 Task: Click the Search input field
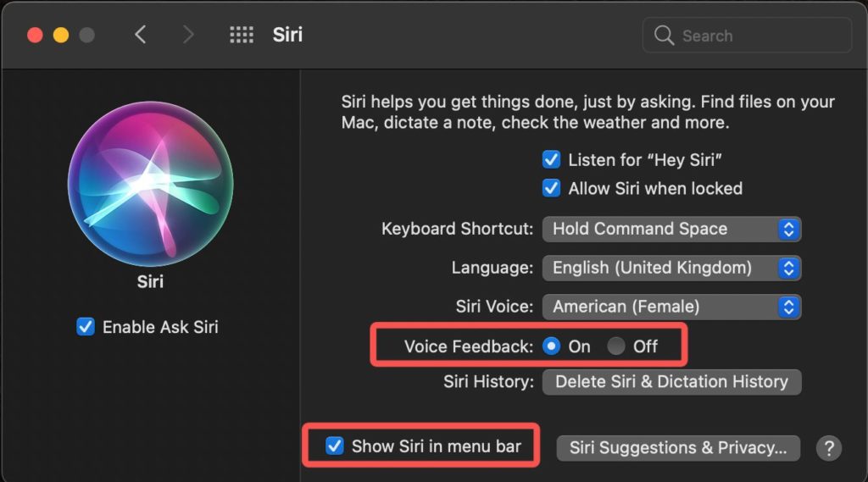(x=747, y=36)
